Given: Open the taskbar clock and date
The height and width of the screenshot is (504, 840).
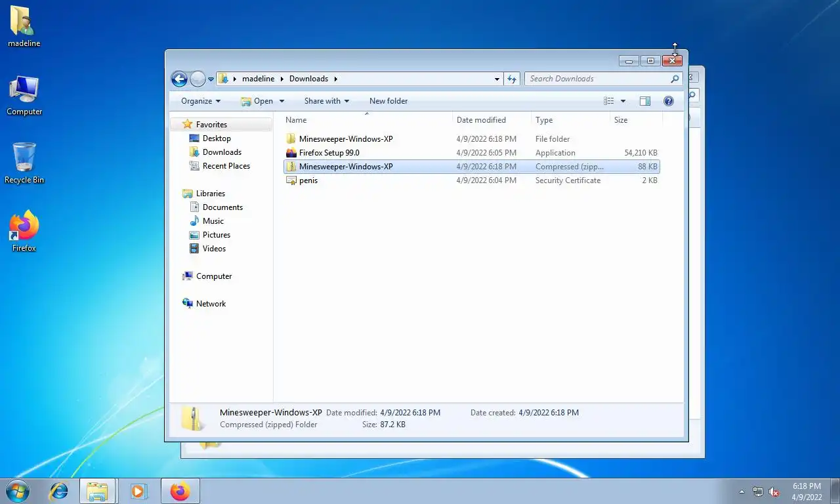Looking at the screenshot, I should 807,492.
